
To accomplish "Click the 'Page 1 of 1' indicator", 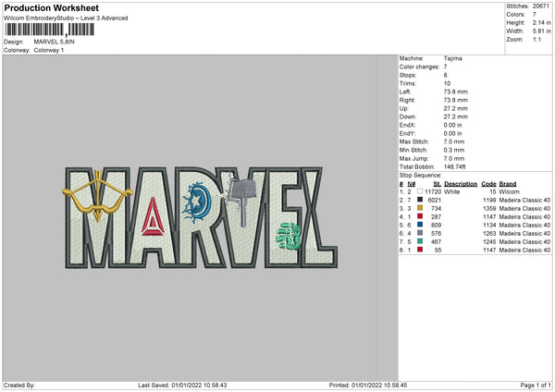I will pyautogui.click(x=536, y=386).
